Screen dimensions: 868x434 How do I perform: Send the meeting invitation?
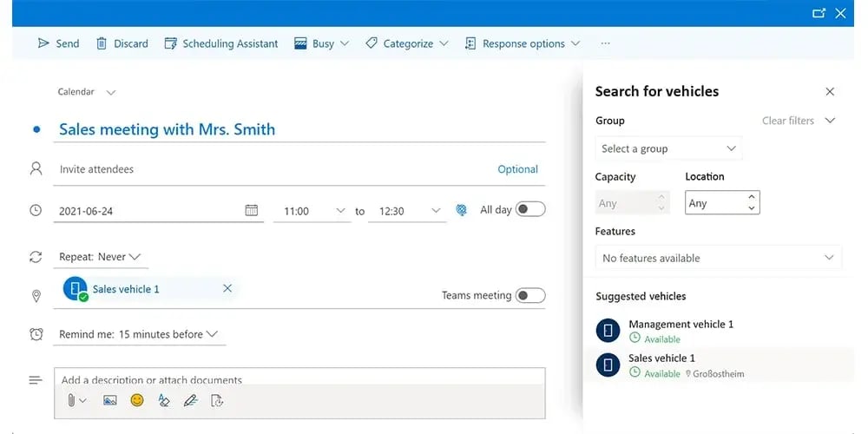click(x=58, y=43)
